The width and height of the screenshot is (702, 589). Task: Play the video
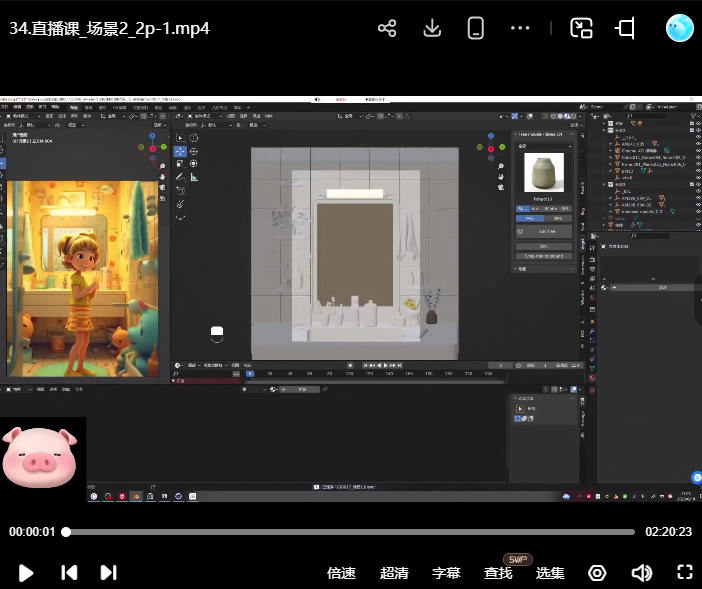click(27, 573)
